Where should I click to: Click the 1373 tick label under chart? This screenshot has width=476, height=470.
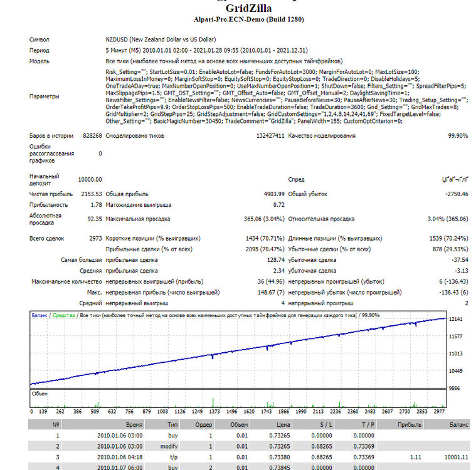tap(214, 412)
